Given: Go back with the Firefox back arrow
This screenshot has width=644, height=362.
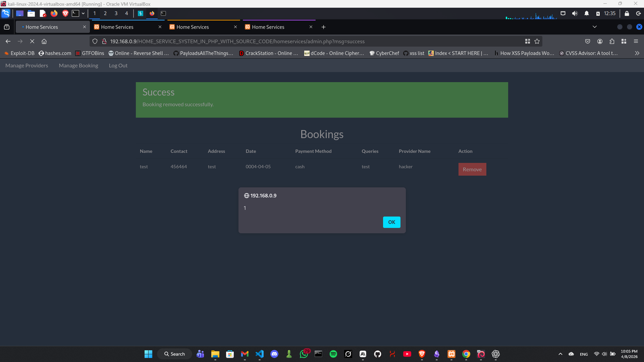Looking at the screenshot, I should coord(8,41).
